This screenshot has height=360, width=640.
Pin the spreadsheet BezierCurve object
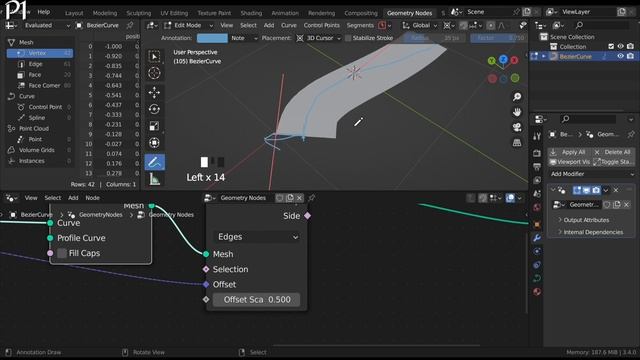pyautogui.click(x=130, y=25)
